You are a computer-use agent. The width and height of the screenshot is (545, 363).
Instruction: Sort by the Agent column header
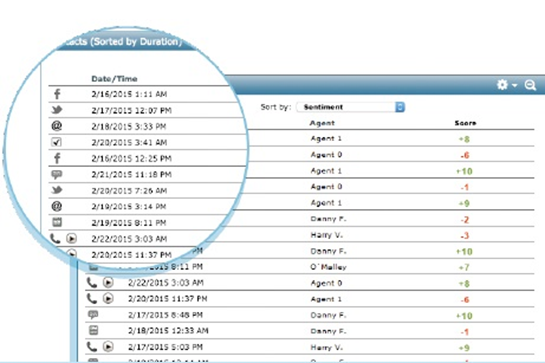[x=322, y=123]
